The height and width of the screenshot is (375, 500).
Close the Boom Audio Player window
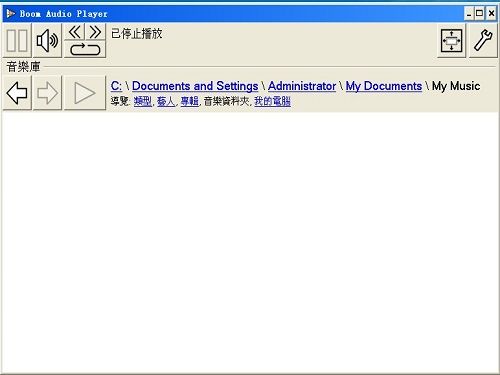click(x=491, y=14)
